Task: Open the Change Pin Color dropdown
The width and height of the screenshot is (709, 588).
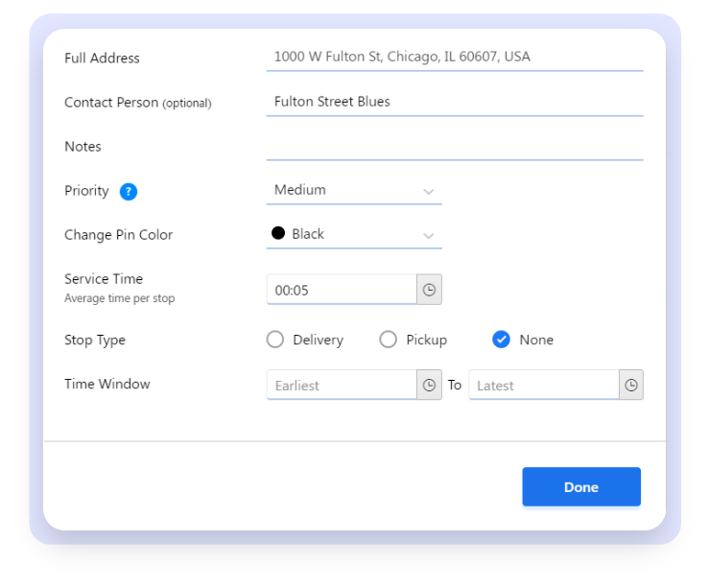Action: [x=354, y=235]
